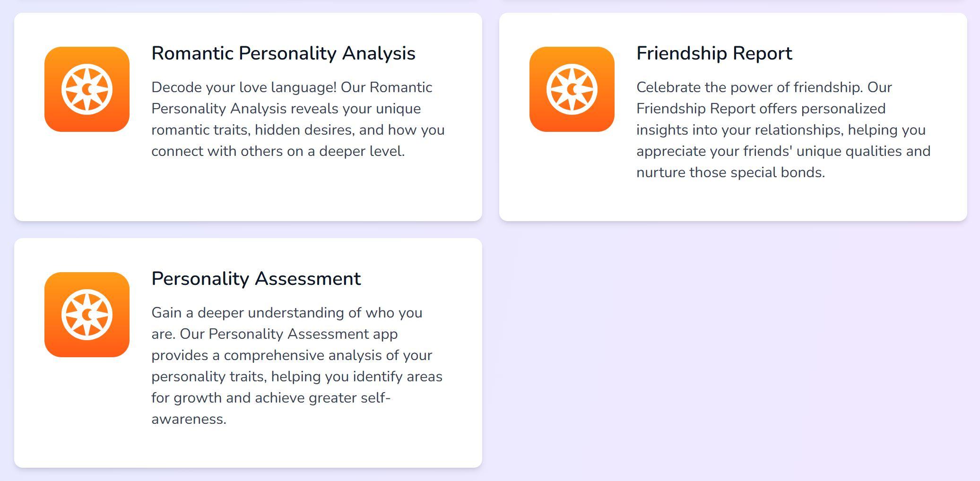Click 'provides a comprehensive analysis of your' line
980x481 pixels.
click(292, 355)
